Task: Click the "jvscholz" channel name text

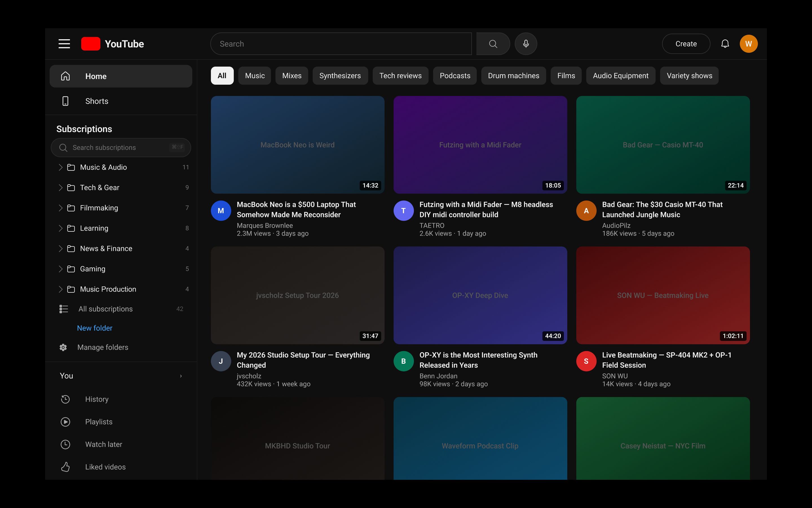Action: point(249,376)
